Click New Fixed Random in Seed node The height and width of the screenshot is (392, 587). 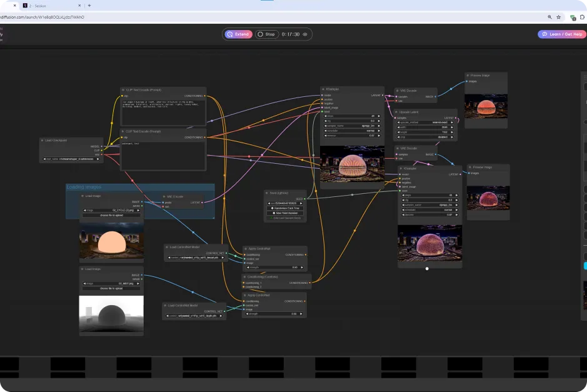[285, 213]
